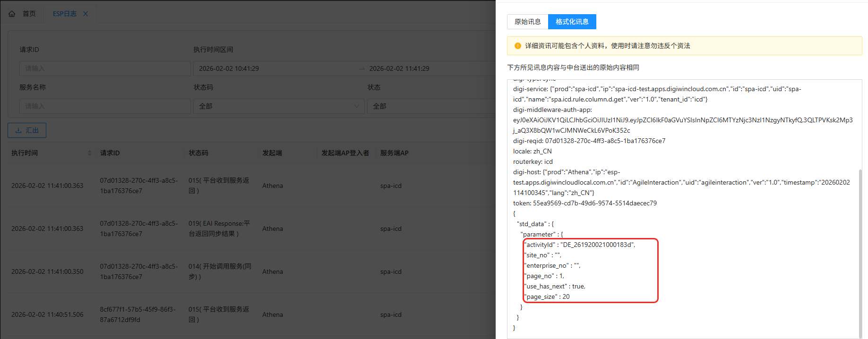The width and height of the screenshot is (868, 339).
Task: Click the sort arrows on 执行时间 column
Action: click(89, 153)
